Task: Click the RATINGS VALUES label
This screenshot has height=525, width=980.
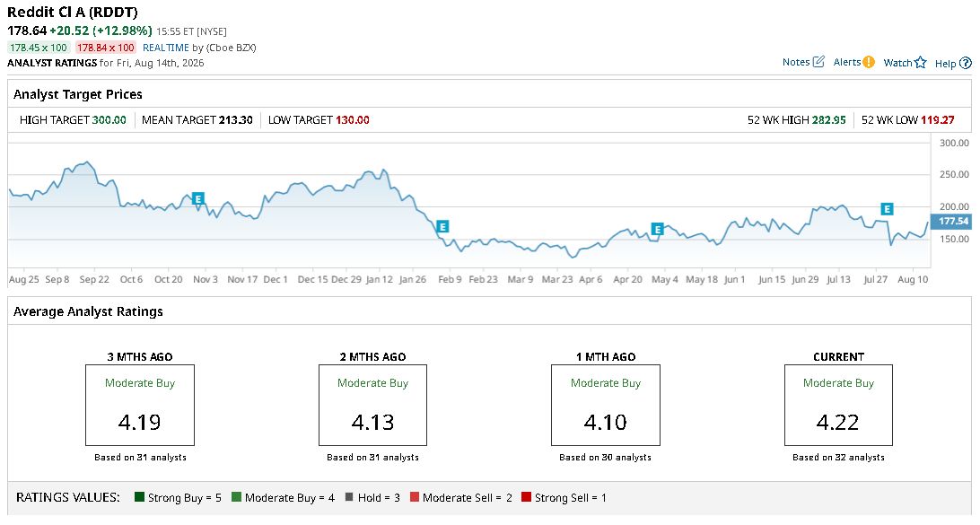Action: coord(68,497)
